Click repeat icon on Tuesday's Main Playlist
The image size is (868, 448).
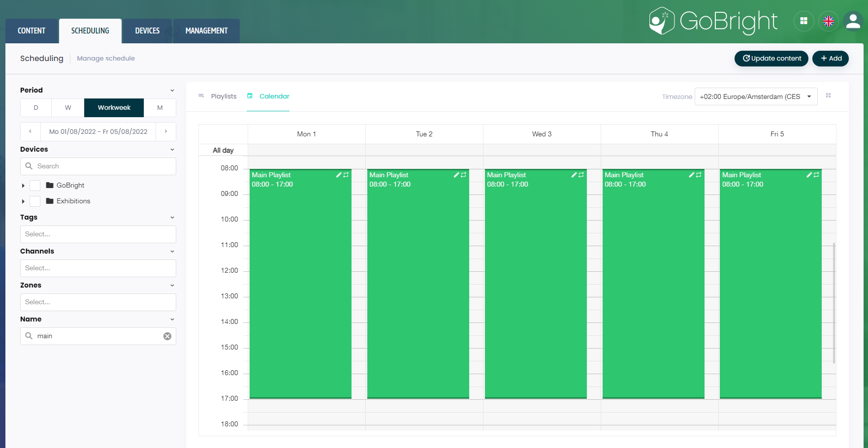pos(464,175)
